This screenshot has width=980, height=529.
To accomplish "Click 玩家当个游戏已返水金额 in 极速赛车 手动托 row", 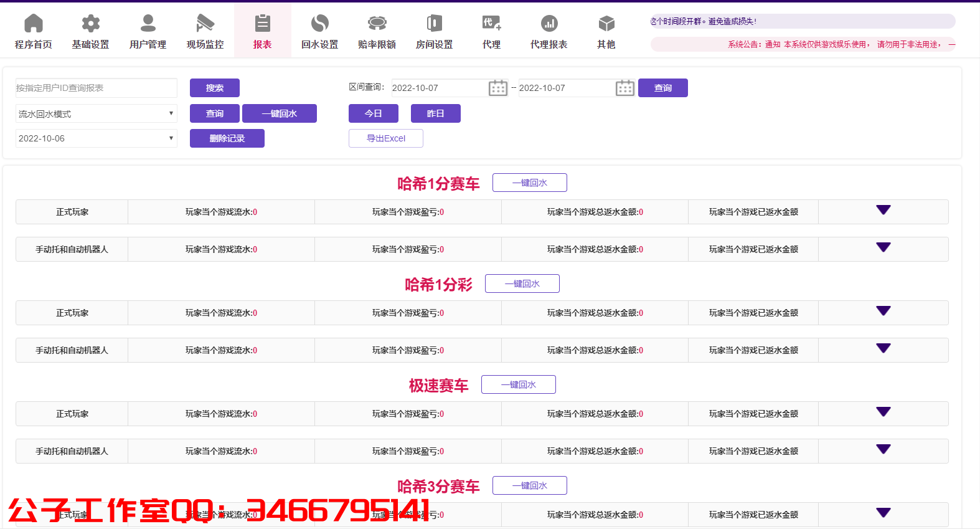I will [x=753, y=451].
